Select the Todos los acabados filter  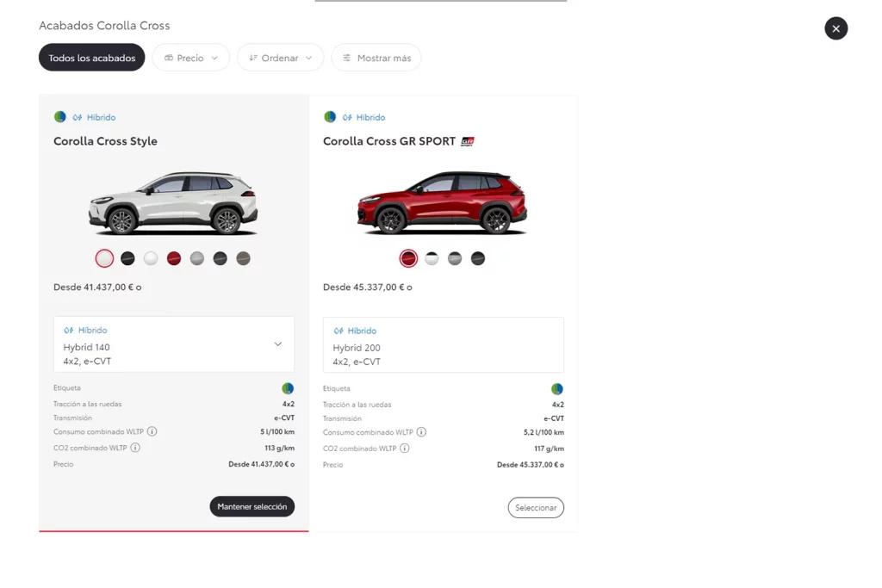(x=91, y=58)
